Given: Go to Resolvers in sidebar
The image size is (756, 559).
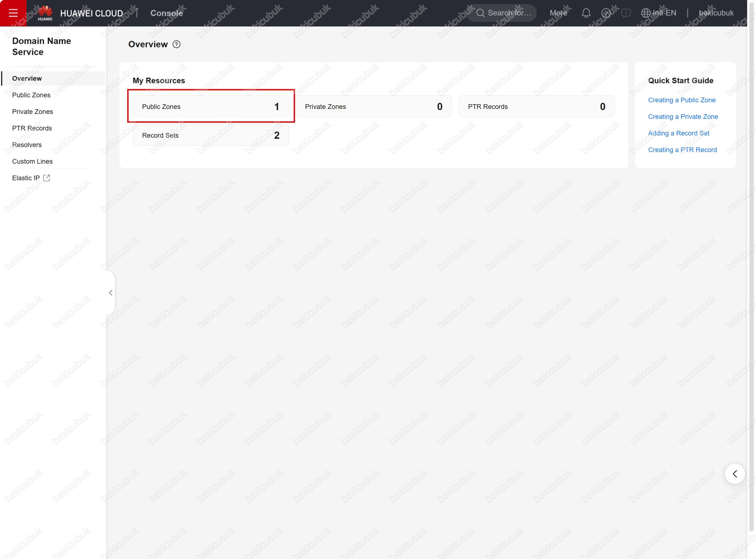Looking at the screenshot, I should [x=27, y=145].
